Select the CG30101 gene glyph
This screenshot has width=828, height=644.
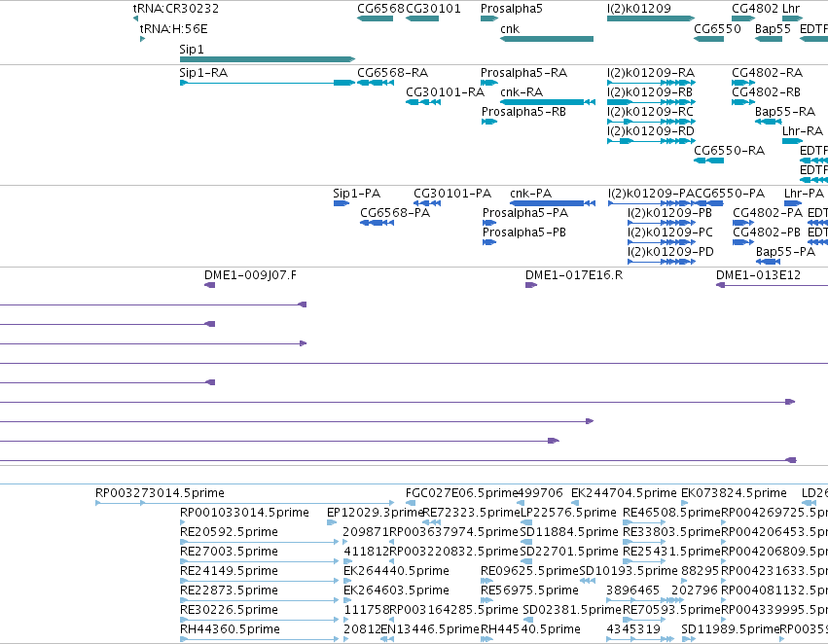(422, 18)
